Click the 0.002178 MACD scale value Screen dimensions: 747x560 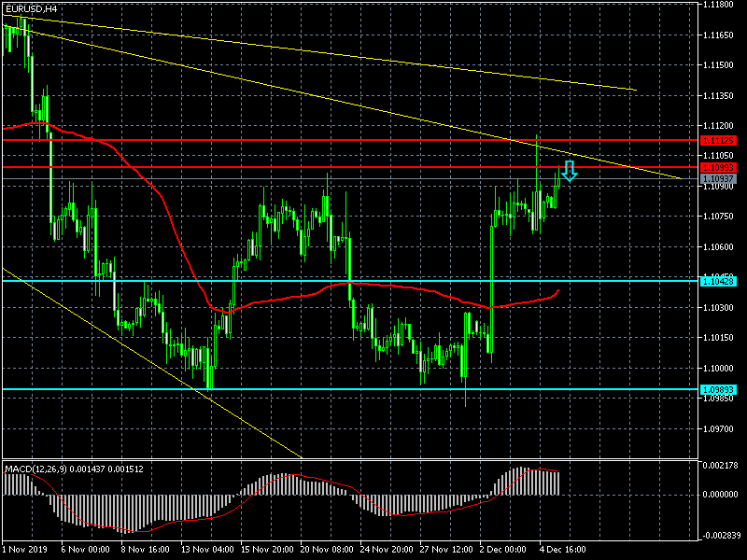pos(720,465)
